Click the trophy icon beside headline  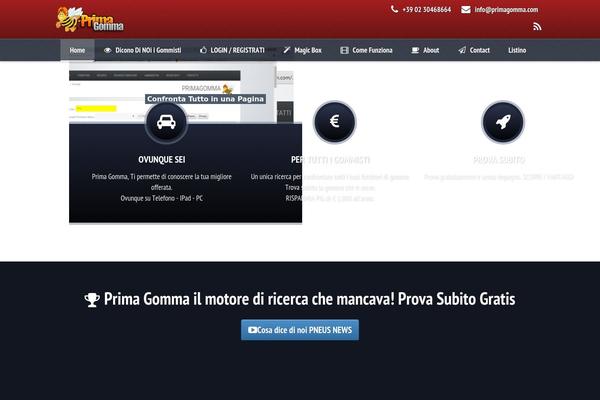tap(92, 300)
